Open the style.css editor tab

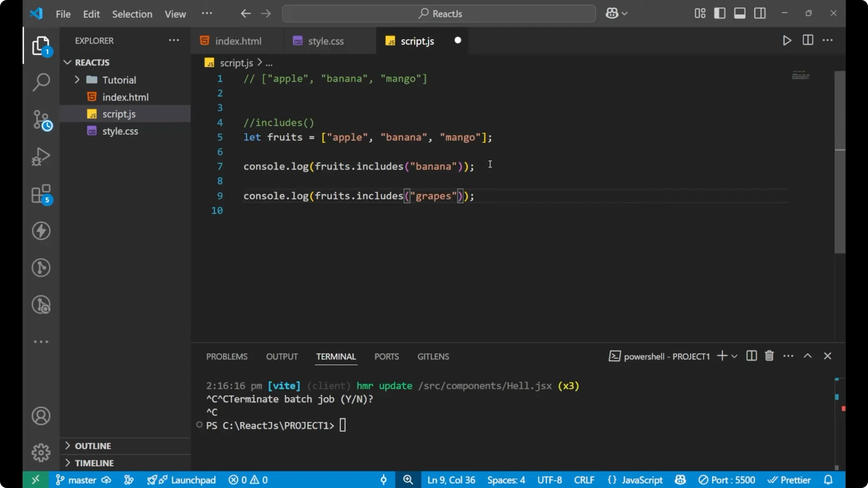coord(325,41)
